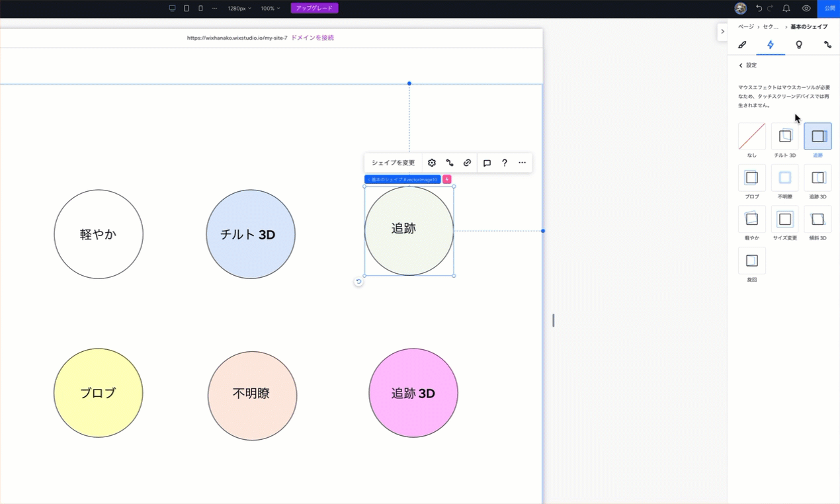Open the design (paintbrush) tab in inspector
Screen dimensions: 840x504
[x=742, y=45]
